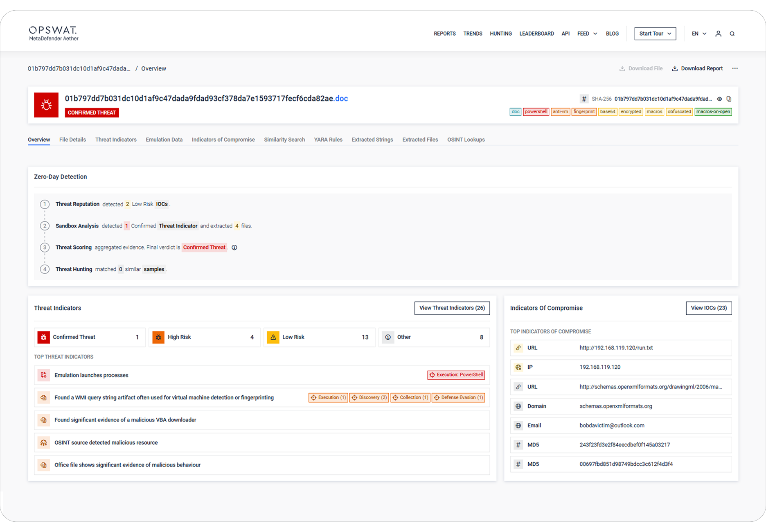Open the Extracted Files tab
This screenshot has width=766, height=532.
pos(420,140)
